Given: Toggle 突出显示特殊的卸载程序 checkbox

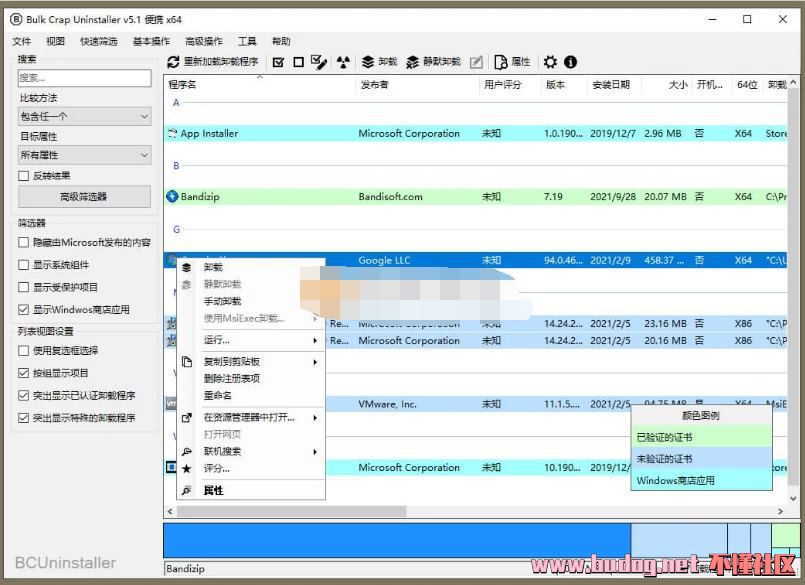Looking at the screenshot, I should pyautogui.click(x=23, y=418).
